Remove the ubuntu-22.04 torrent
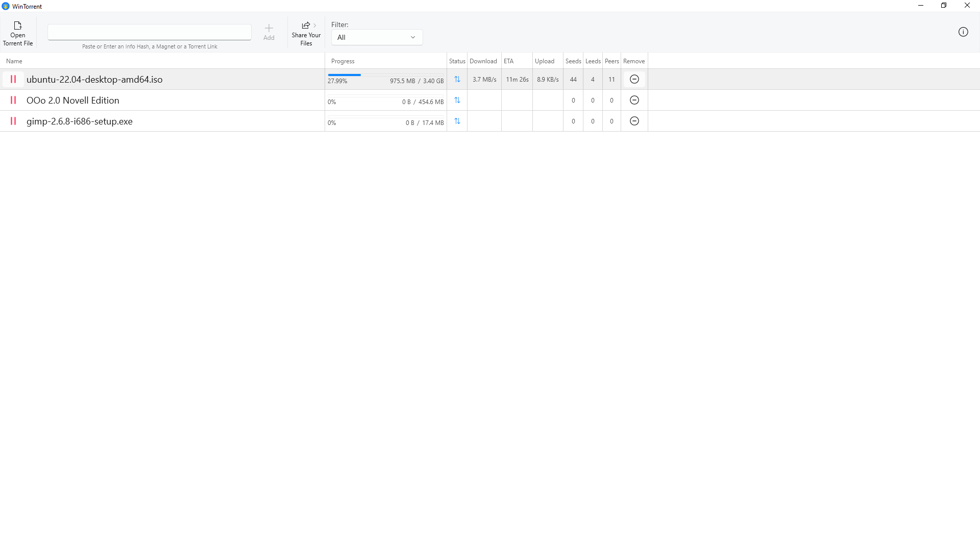The image size is (980, 551). (x=634, y=80)
